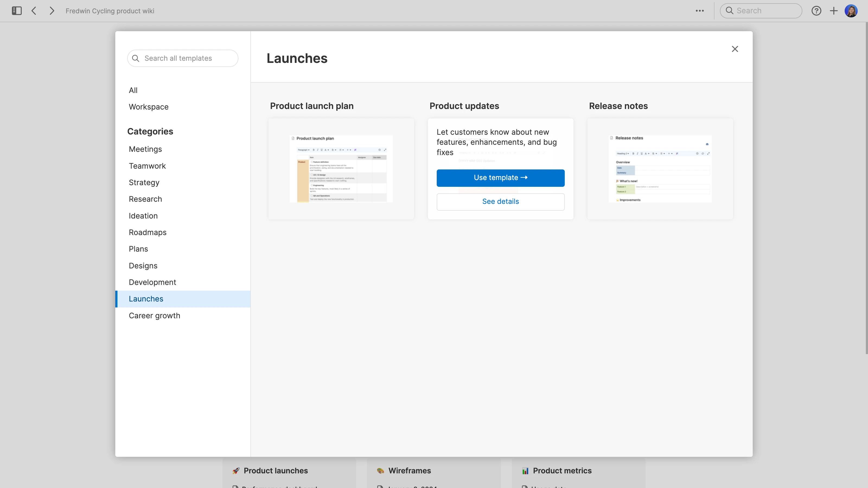This screenshot has height=488, width=868.
Task: Choose the Career growth category
Action: 154,316
